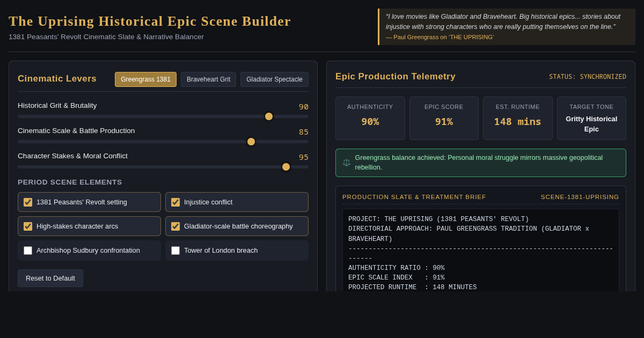The image size is (644, 338).
Task: Uncheck 1381 Peasants' Revolt setting checkbox
Action: 28,202
